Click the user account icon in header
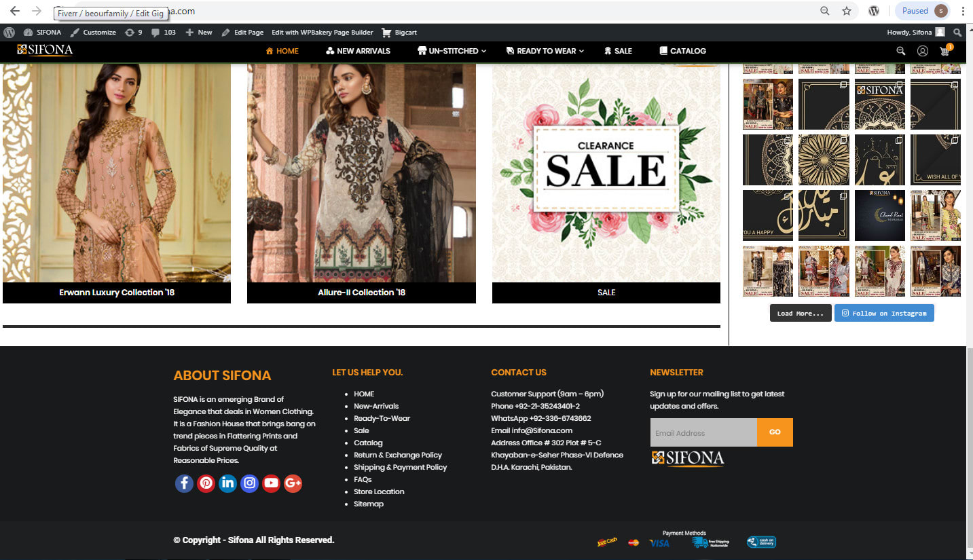 pyautogui.click(x=923, y=51)
